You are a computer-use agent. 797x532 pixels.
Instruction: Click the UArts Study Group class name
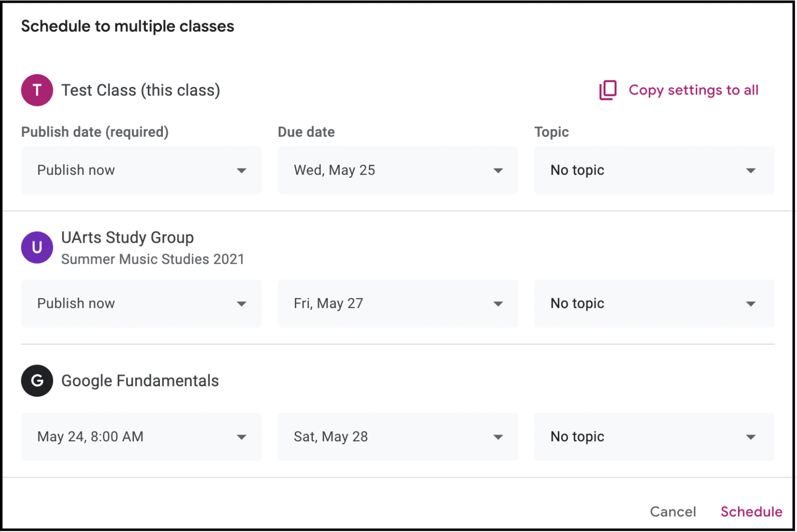coord(128,237)
